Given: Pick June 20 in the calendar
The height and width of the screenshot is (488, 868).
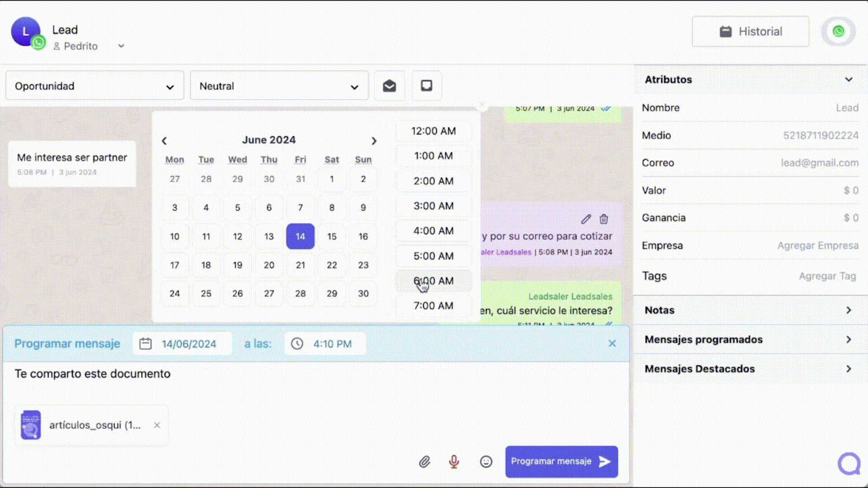Looking at the screenshot, I should point(269,265).
